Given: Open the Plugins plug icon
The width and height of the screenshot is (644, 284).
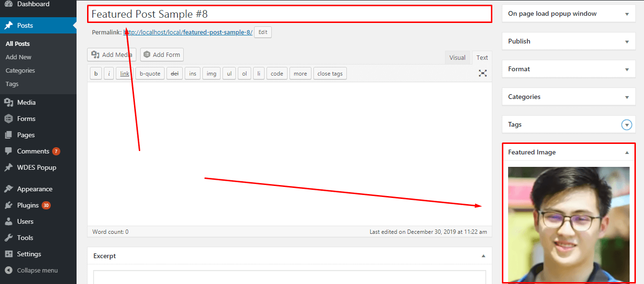Looking at the screenshot, I should [x=9, y=205].
